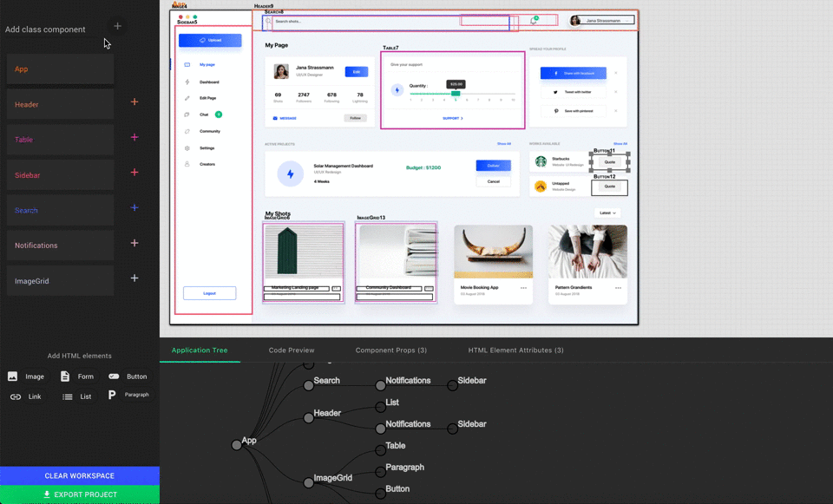The height and width of the screenshot is (504, 833).
Task: Click the SUPPORT link in the mockup
Action: pos(453,119)
